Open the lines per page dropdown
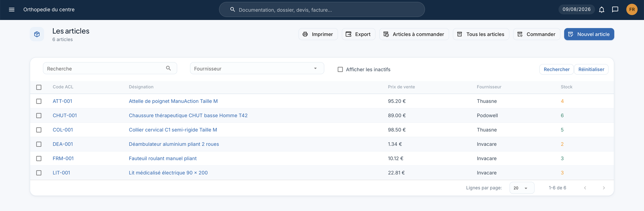This screenshot has width=644, height=211. tap(522, 188)
